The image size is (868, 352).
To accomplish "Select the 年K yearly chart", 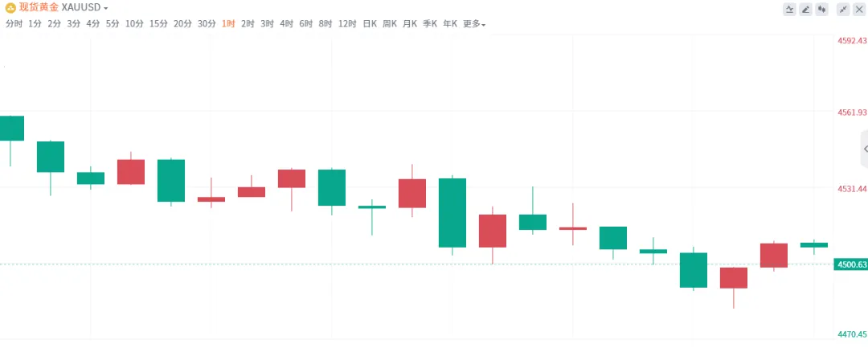I will 450,24.
